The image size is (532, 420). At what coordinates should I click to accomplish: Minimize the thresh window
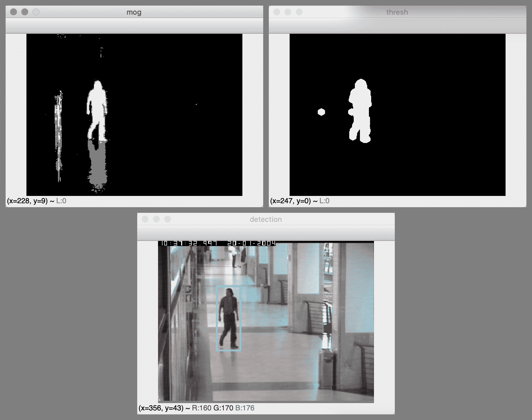[288, 12]
